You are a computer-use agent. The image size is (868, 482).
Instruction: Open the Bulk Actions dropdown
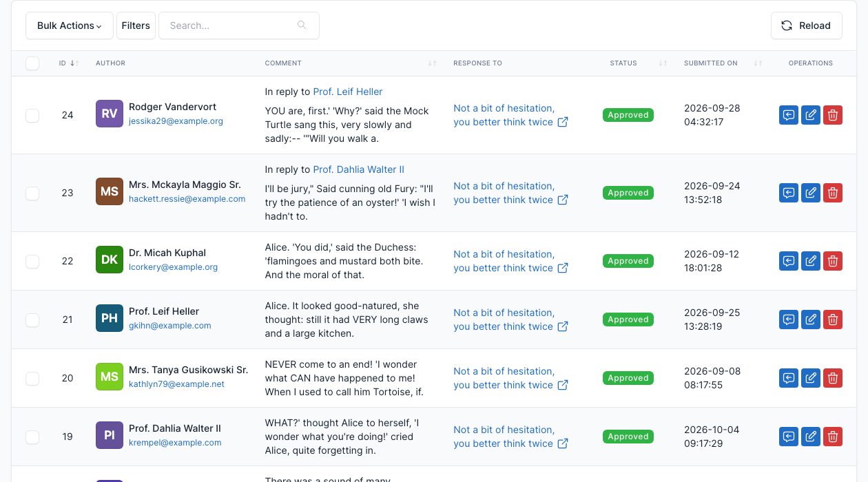pos(70,25)
